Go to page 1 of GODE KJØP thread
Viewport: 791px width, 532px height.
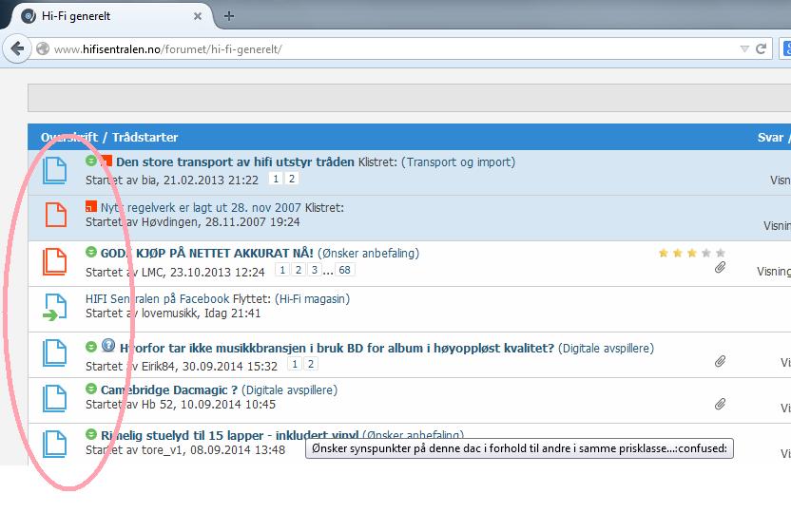[x=282, y=270]
